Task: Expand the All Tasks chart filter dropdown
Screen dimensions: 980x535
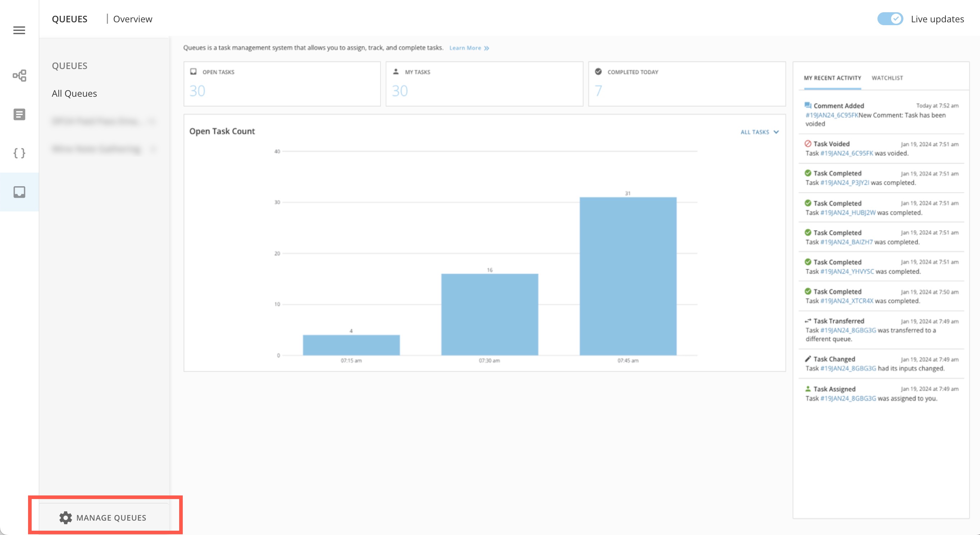Action: coord(759,132)
